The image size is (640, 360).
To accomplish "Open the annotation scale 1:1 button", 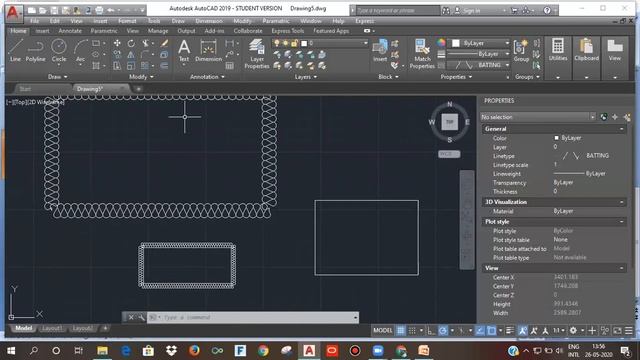I will tap(559, 330).
